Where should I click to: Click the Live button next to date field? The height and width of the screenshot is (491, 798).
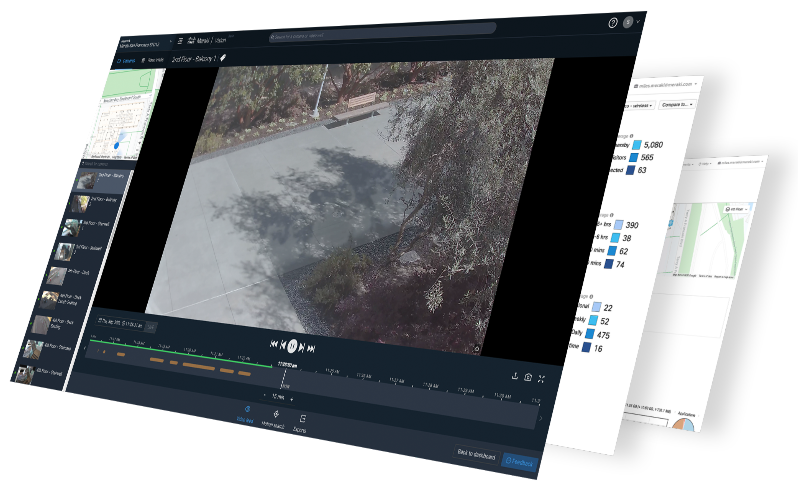(151, 327)
